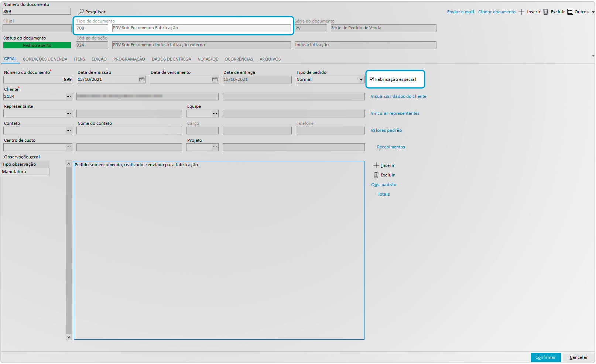
Task: Click the Pesquisar magnifier icon
Action: tap(81, 12)
